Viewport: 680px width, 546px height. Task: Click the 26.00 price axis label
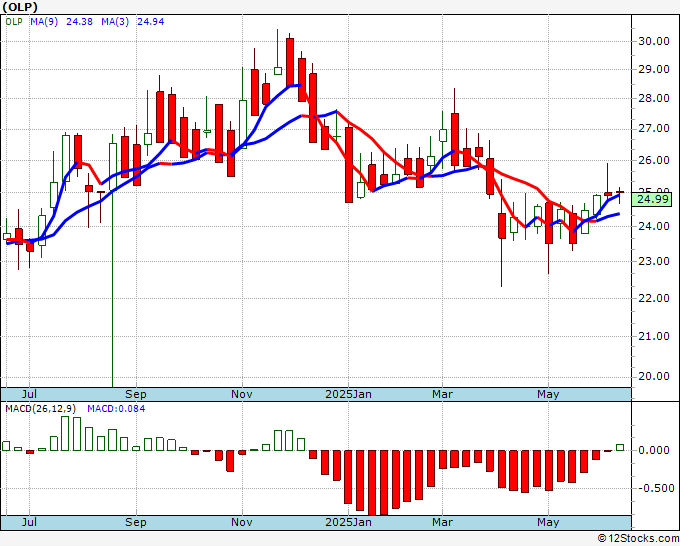click(x=654, y=160)
